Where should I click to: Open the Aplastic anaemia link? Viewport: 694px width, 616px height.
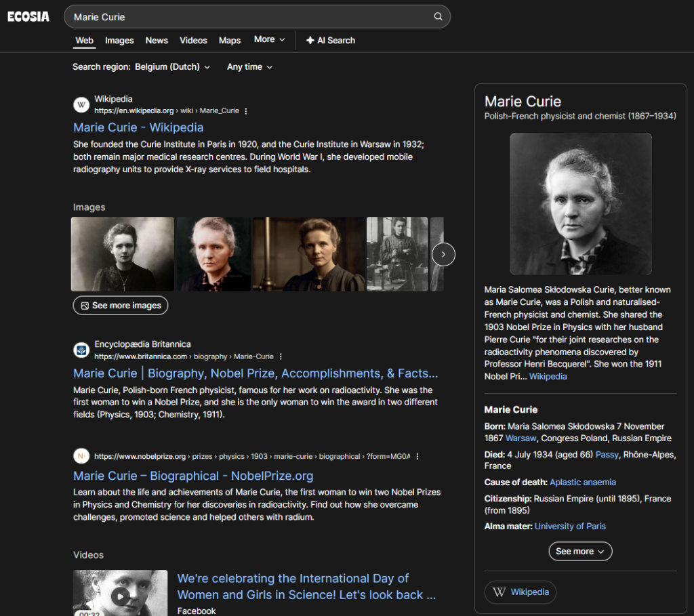click(x=583, y=482)
